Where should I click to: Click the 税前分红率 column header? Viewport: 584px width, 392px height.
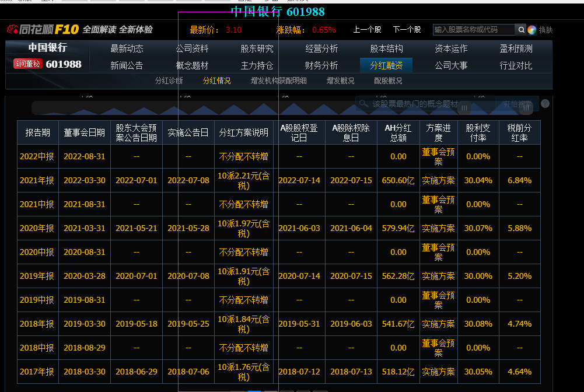pyautogui.click(x=520, y=132)
